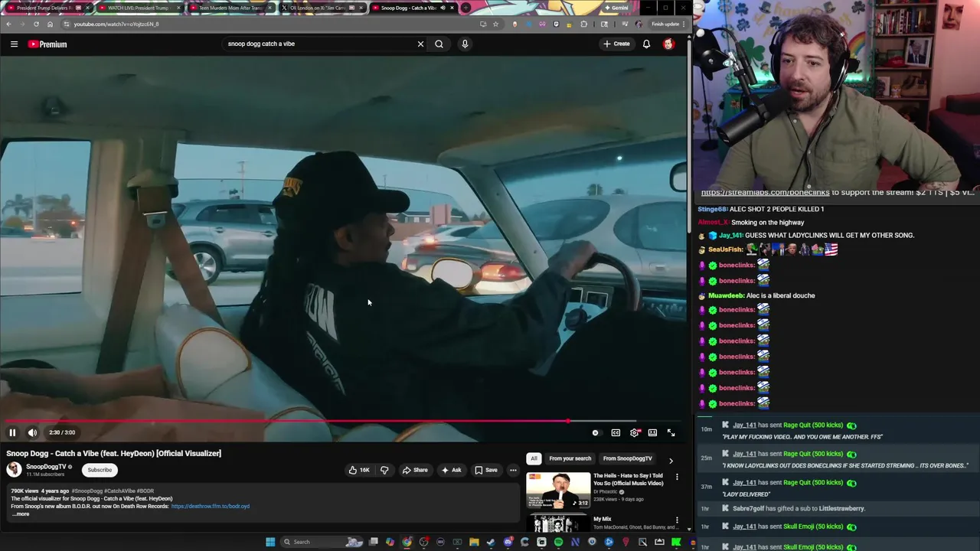Open Spotify from the taskbar
The width and height of the screenshot is (980, 551).
(558, 542)
